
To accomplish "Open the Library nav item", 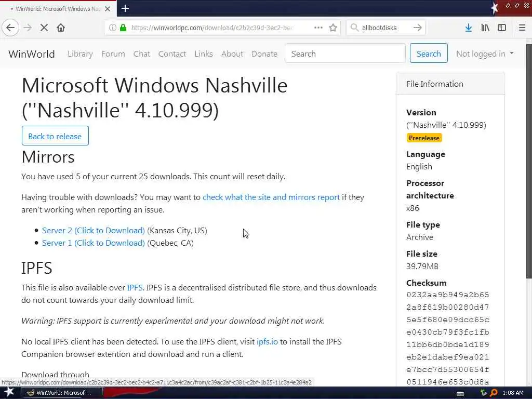I will point(80,54).
